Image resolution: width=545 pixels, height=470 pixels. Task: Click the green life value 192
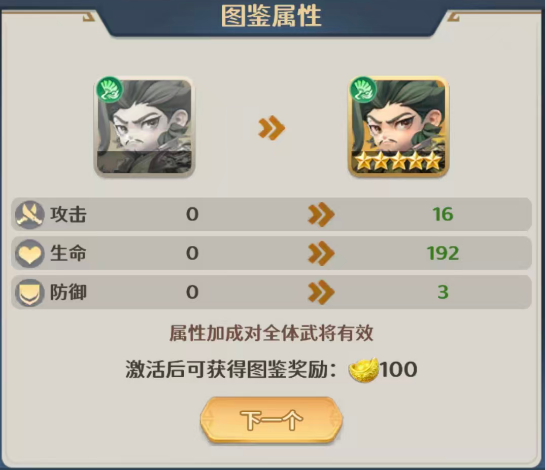coord(443,253)
